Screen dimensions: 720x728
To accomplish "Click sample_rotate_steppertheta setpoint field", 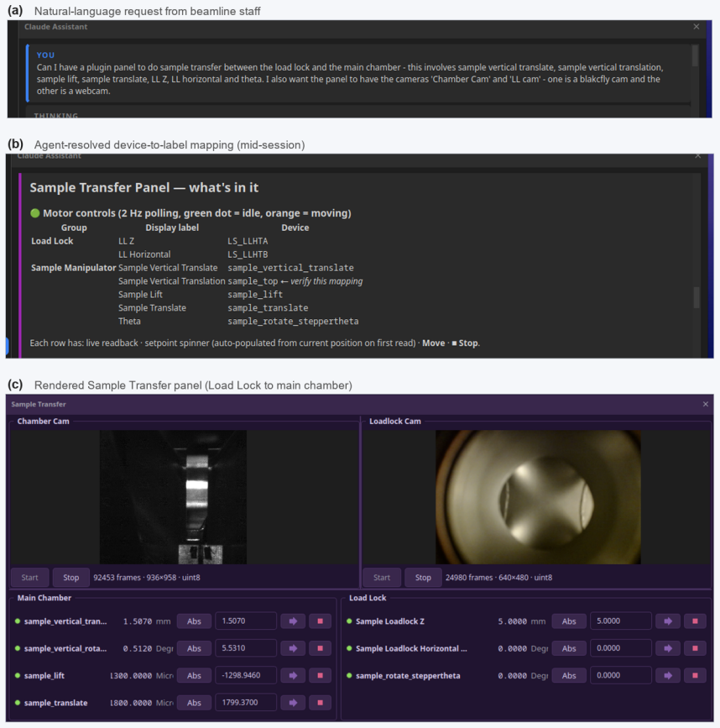I will click(x=621, y=676).
